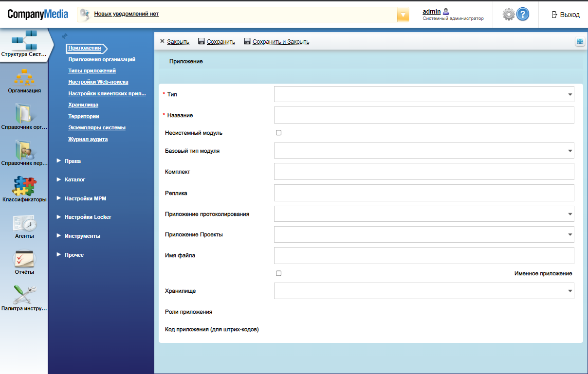
Task: Click Код приложения (для штрих-кодов) label
Action: point(212,330)
